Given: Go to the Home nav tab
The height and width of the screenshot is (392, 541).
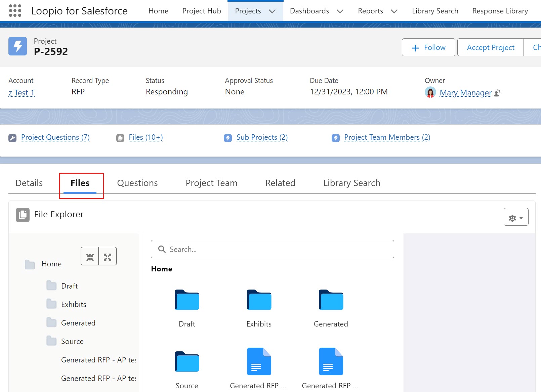Looking at the screenshot, I should pos(158,11).
